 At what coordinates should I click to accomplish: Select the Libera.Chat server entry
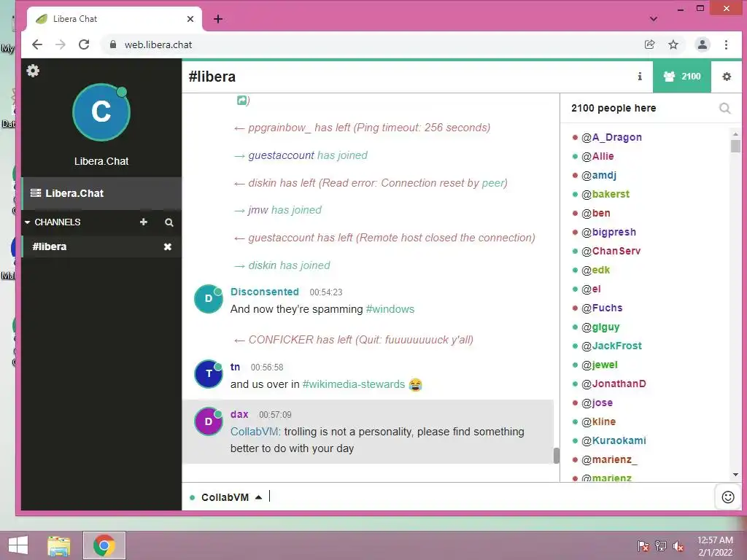point(101,193)
